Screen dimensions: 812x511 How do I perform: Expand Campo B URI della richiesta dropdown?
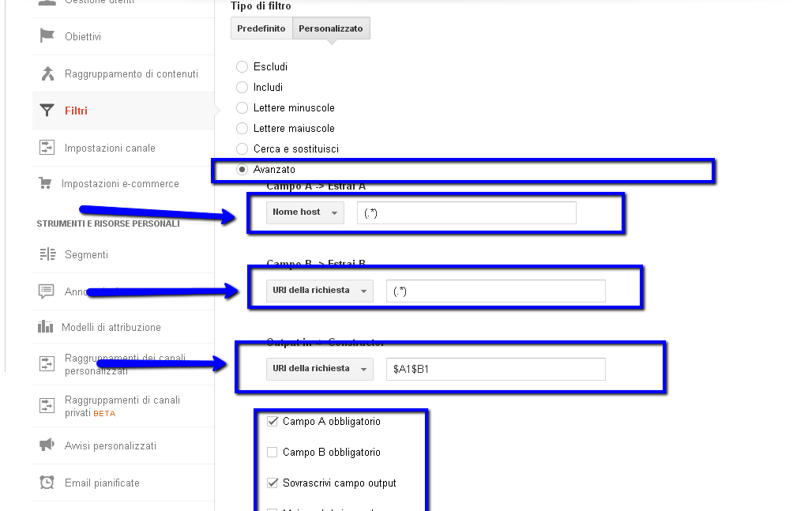(x=319, y=291)
